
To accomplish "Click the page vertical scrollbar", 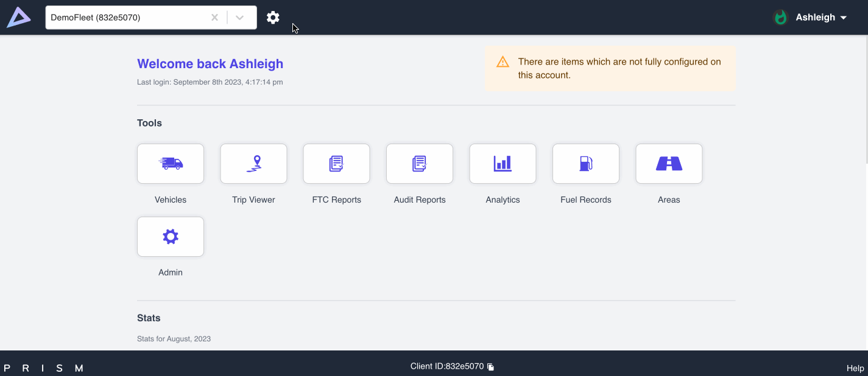I will point(865,97).
